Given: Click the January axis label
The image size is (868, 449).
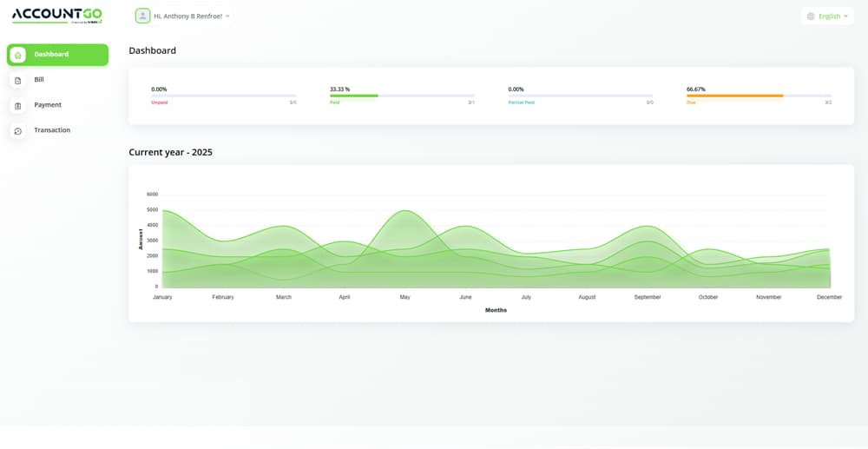Looking at the screenshot, I should [x=163, y=297].
